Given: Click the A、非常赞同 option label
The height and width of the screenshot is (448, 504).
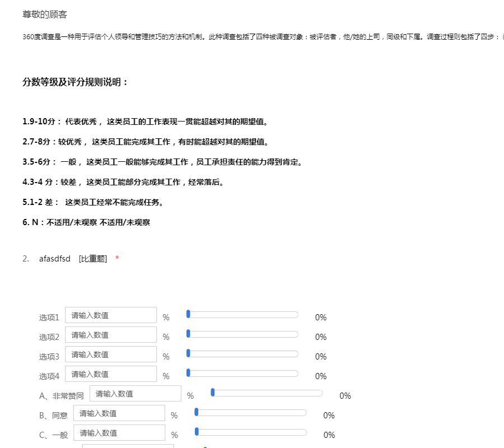Looking at the screenshot, I should coord(61,396).
